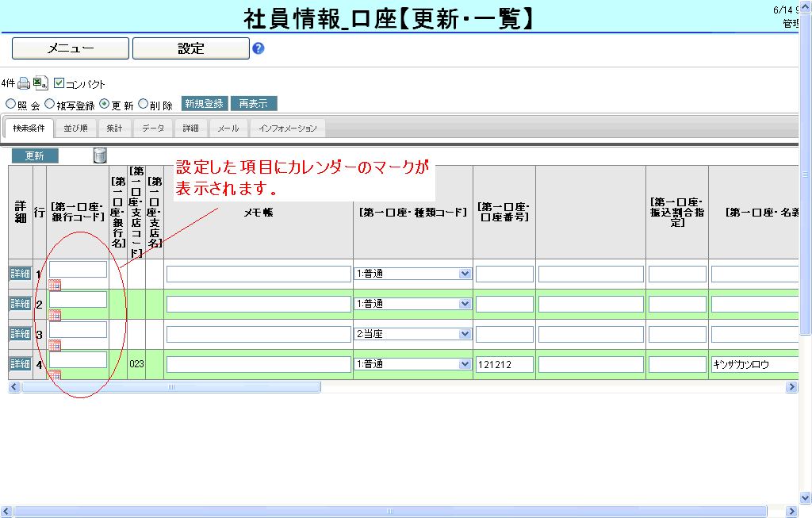Click the 新規登録 button

point(205,104)
